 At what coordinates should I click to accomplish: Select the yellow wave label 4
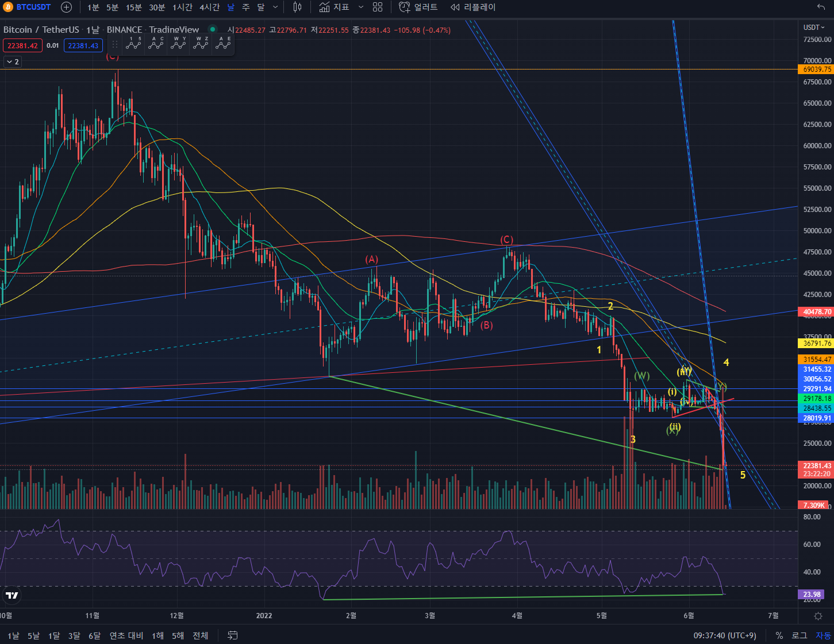tap(727, 363)
